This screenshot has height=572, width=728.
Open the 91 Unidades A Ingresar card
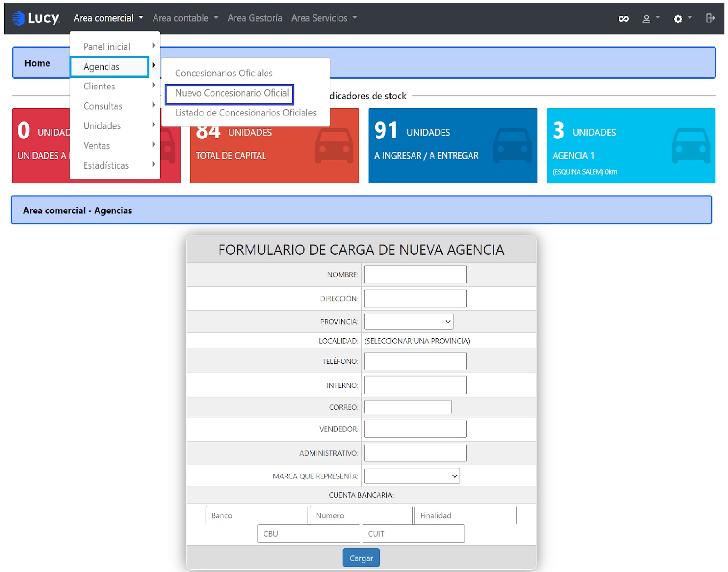(x=453, y=146)
